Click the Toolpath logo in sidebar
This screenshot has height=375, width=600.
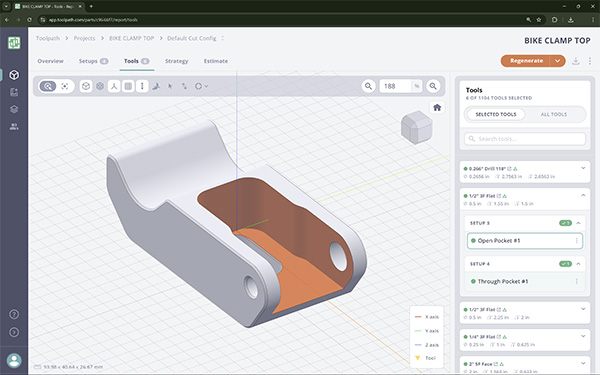click(14, 43)
